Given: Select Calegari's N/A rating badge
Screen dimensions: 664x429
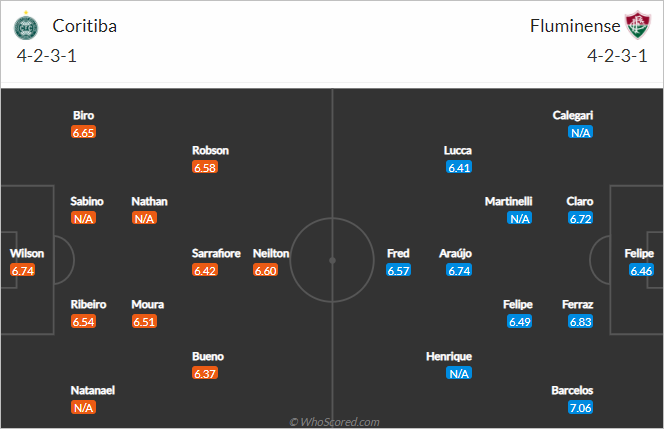Looking at the screenshot, I should coord(580,133).
